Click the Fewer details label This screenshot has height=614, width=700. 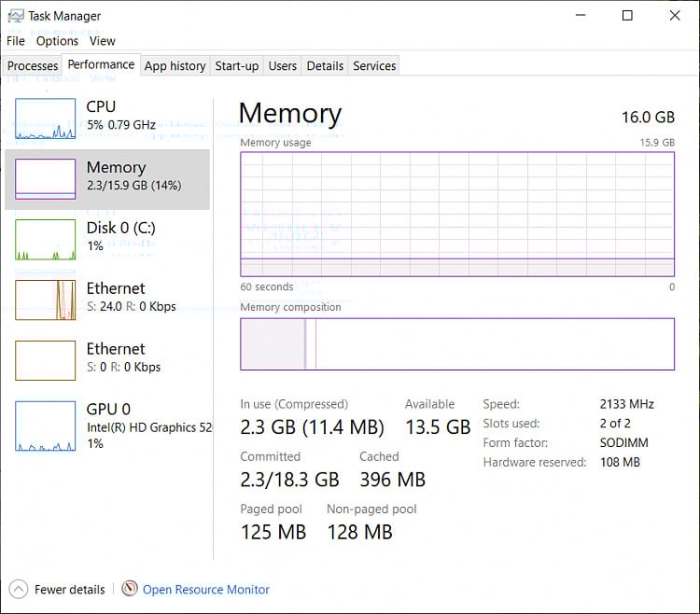click(70, 590)
